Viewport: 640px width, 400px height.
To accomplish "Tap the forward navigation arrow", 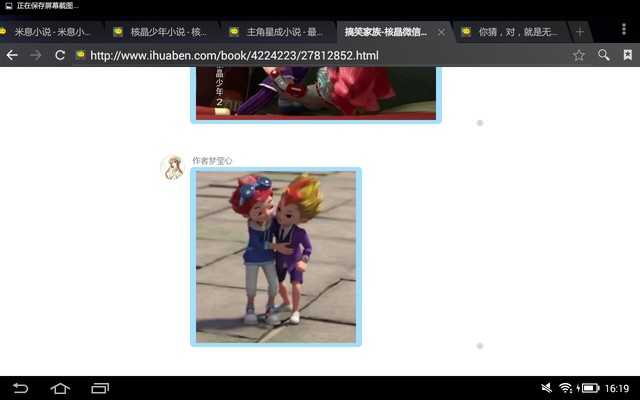I will point(36,55).
